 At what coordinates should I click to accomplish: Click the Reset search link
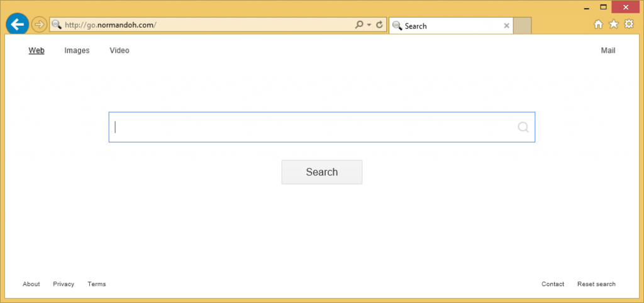pyautogui.click(x=596, y=284)
